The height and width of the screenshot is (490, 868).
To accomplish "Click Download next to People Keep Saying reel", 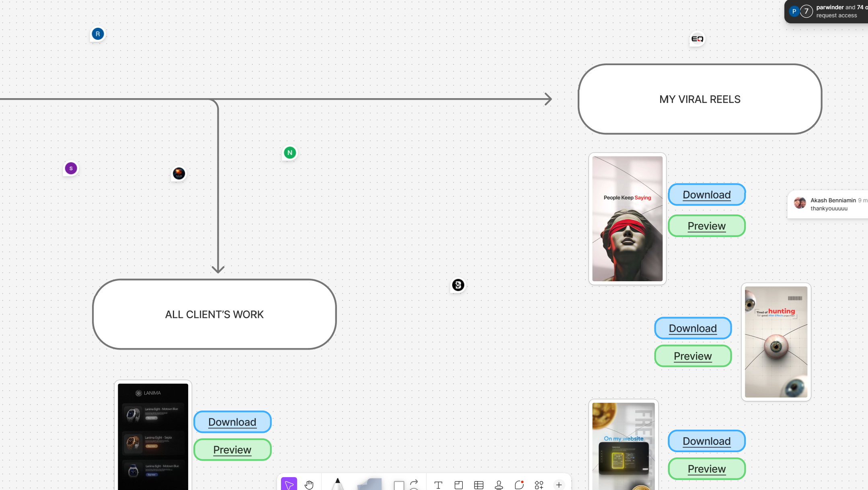I will (707, 195).
